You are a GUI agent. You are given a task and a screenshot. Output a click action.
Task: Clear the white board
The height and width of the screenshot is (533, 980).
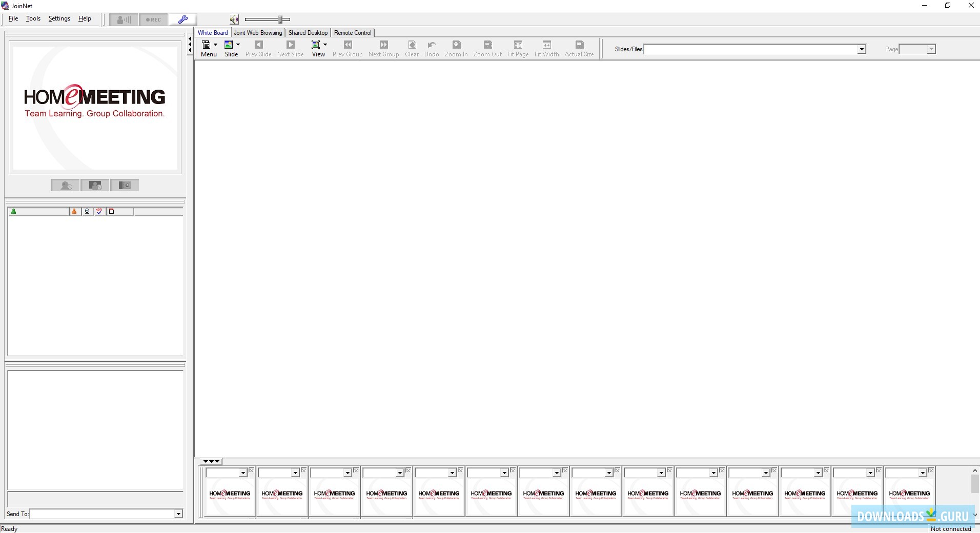[412, 49]
